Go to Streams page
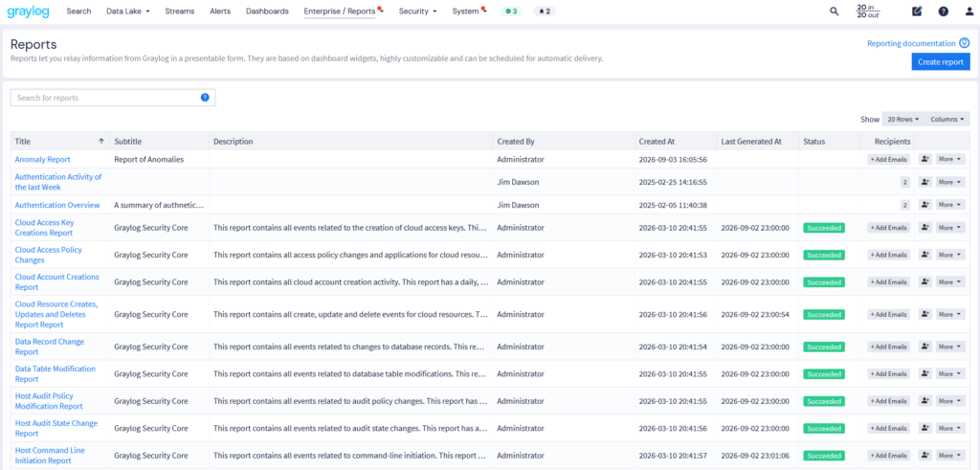Viewport: 980px width, 470px height. pos(179,11)
